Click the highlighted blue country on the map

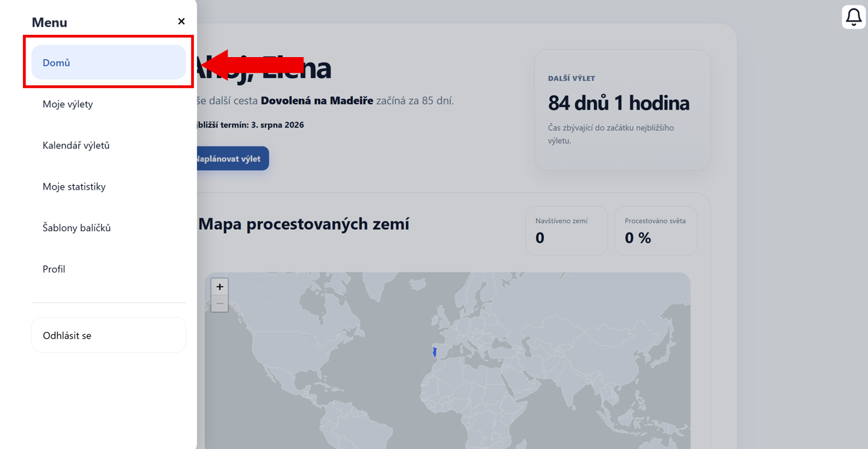(434, 353)
